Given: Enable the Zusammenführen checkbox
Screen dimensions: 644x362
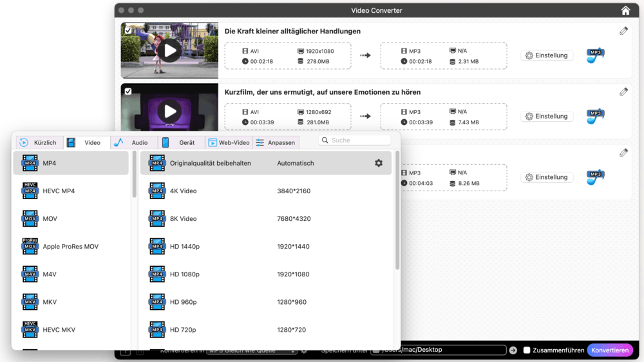Looking at the screenshot, I should pos(527,350).
